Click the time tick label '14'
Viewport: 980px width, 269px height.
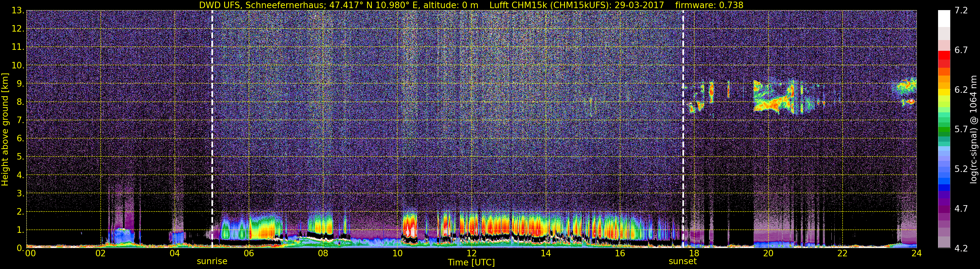point(545,253)
